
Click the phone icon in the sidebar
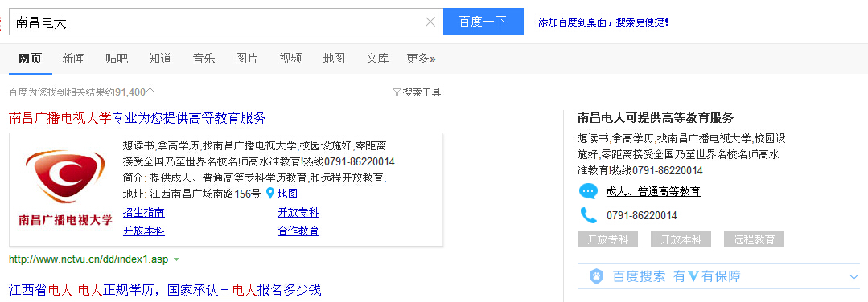[x=588, y=215]
